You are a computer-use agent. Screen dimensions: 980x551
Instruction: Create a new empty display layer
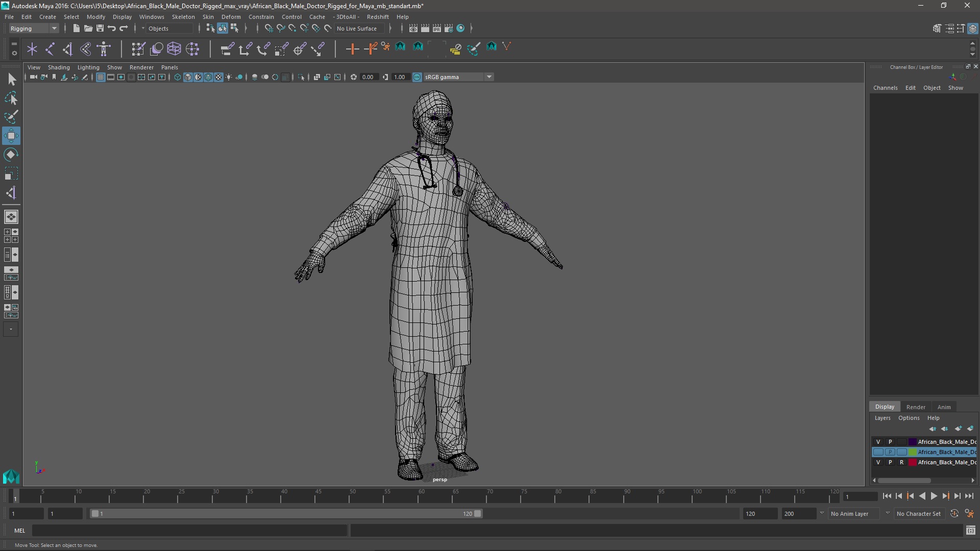click(958, 429)
